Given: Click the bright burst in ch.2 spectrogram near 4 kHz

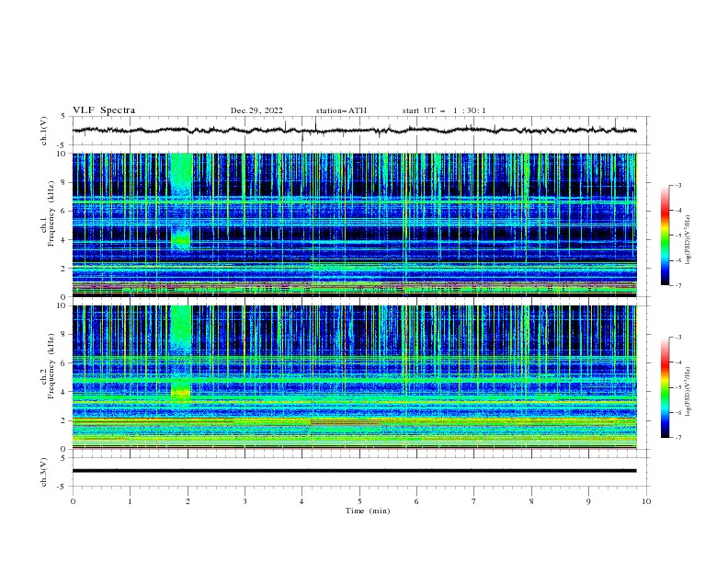Looking at the screenshot, I should tap(181, 392).
